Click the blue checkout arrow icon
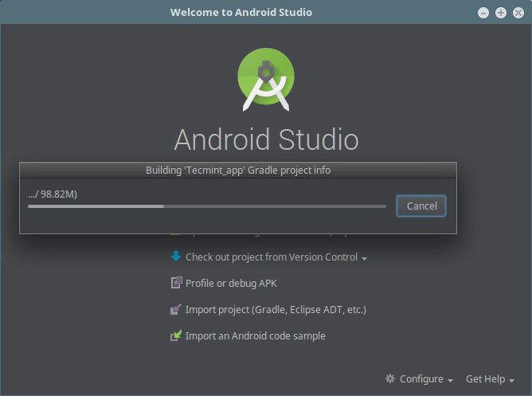This screenshot has height=396, width=532. coord(176,257)
